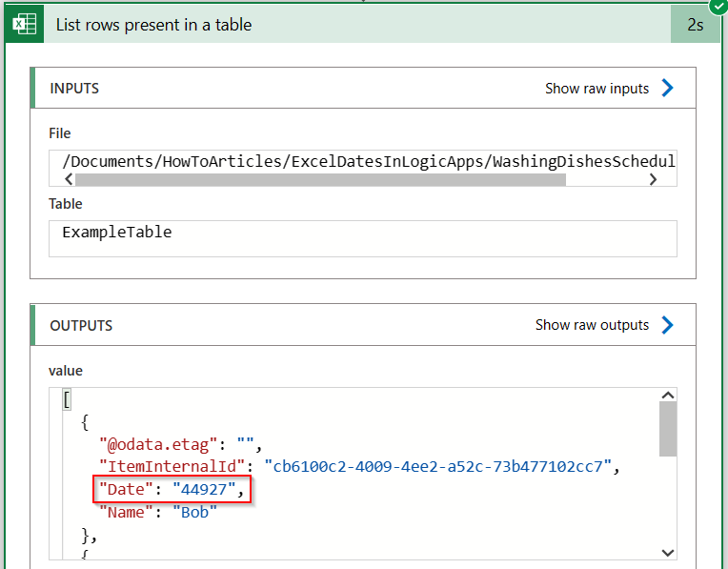Click the highlighted Date 44927 line
The image size is (728, 569).
coord(172,489)
